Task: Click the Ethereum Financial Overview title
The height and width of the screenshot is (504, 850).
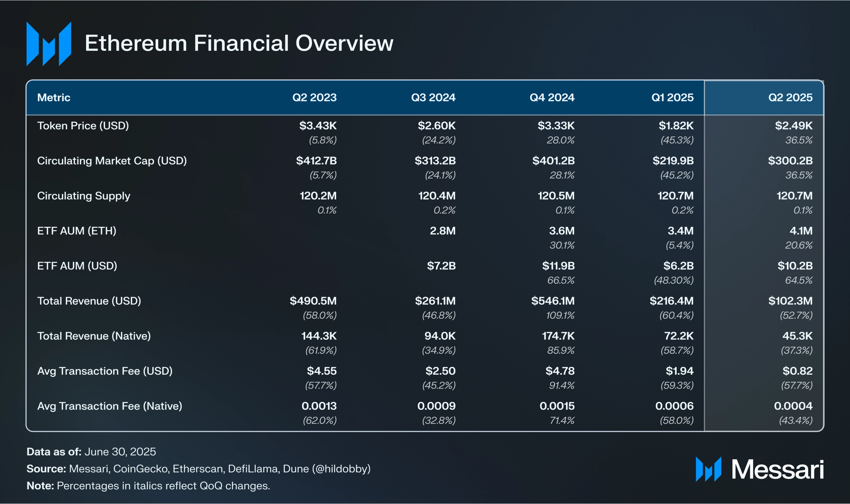Action: [239, 43]
